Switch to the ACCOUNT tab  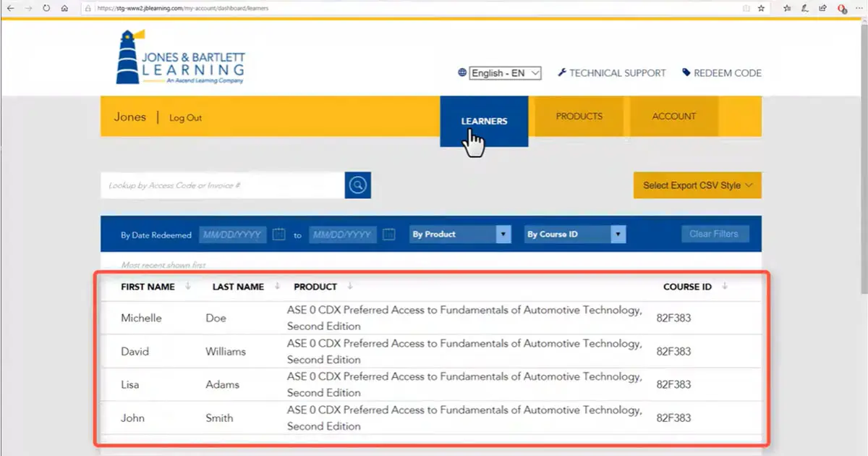click(673, 116)
